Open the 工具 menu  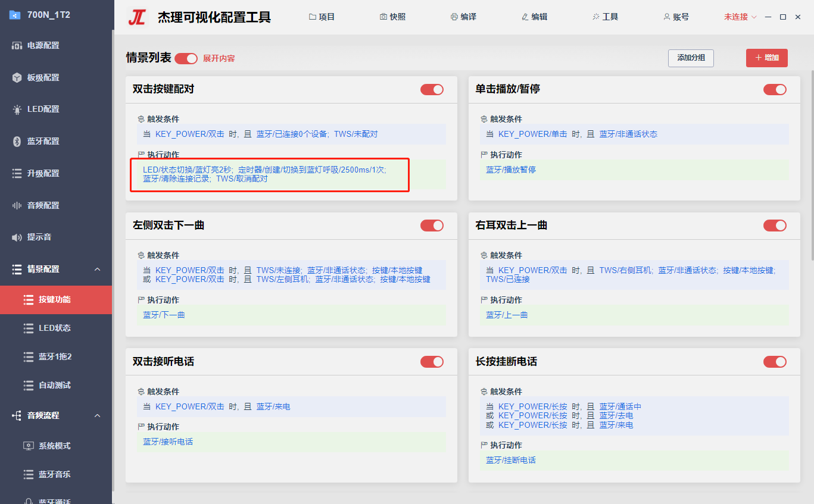pyautogui.click(x=605, y=17)
